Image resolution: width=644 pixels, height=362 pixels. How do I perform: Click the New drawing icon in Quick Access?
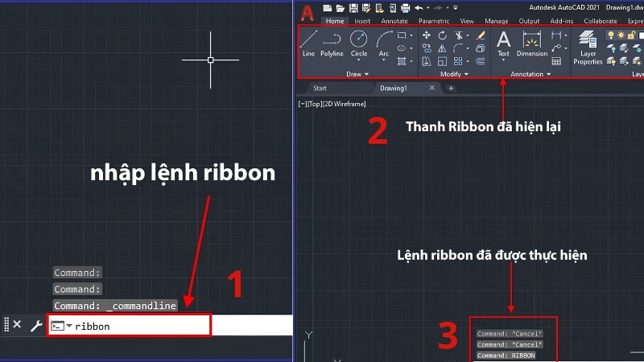coord(327,8)
